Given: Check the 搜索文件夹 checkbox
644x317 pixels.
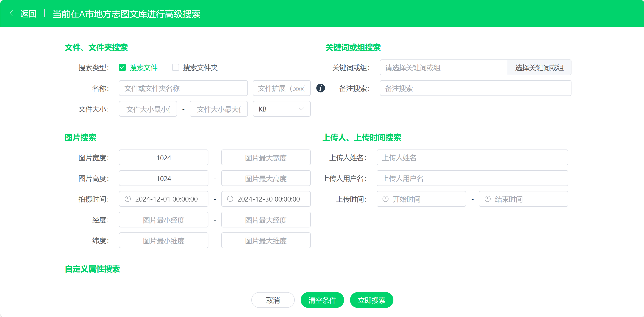Looking at the screenshot, I should coord(176,68).
